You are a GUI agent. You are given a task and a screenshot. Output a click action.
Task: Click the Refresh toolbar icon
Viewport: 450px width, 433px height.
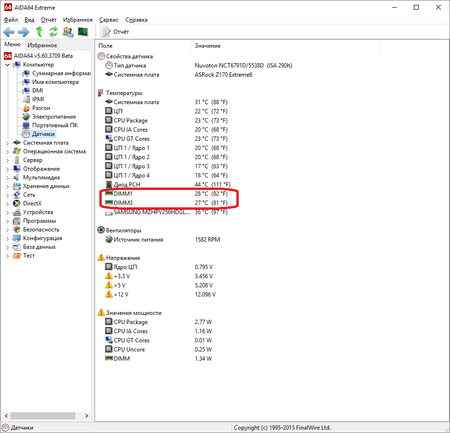coord(53,32)
